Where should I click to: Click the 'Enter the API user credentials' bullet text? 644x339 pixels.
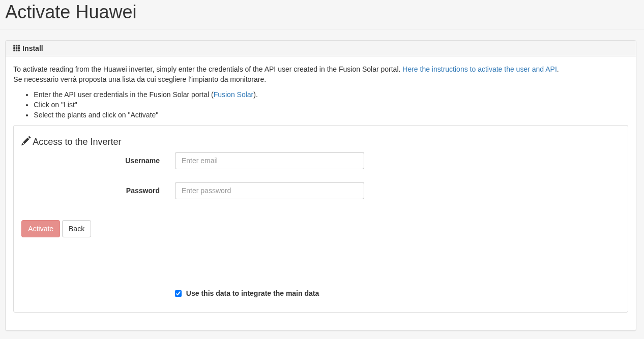[122, 95]
